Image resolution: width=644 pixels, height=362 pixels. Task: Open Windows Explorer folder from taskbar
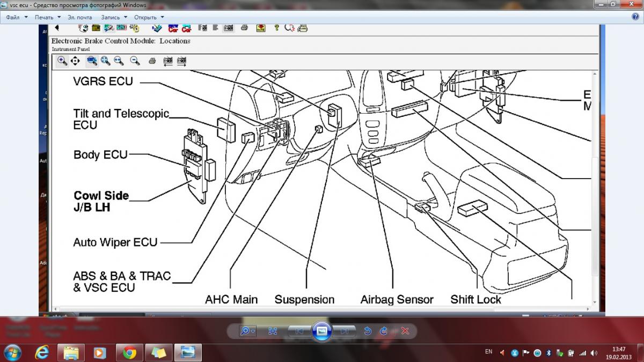click(x=71, y=352)
